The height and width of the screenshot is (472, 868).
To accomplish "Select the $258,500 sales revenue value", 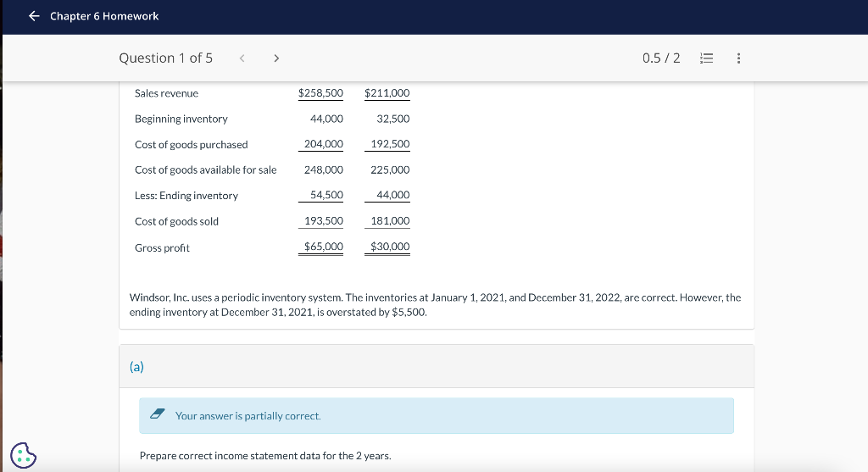I will pos(320,93).
